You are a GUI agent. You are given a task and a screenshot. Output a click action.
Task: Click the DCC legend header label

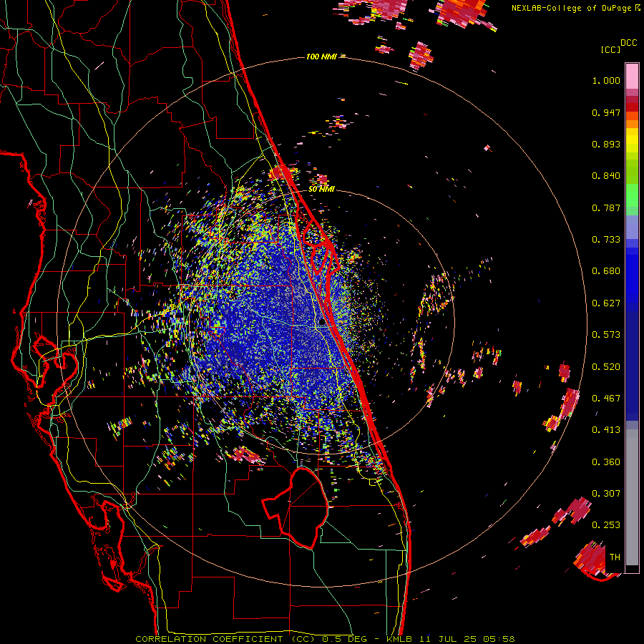pyautogui.click(x=629, y=43)
